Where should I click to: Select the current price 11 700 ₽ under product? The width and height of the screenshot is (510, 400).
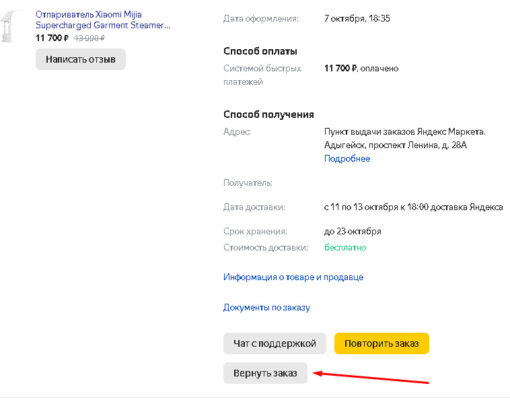[52, 38]
